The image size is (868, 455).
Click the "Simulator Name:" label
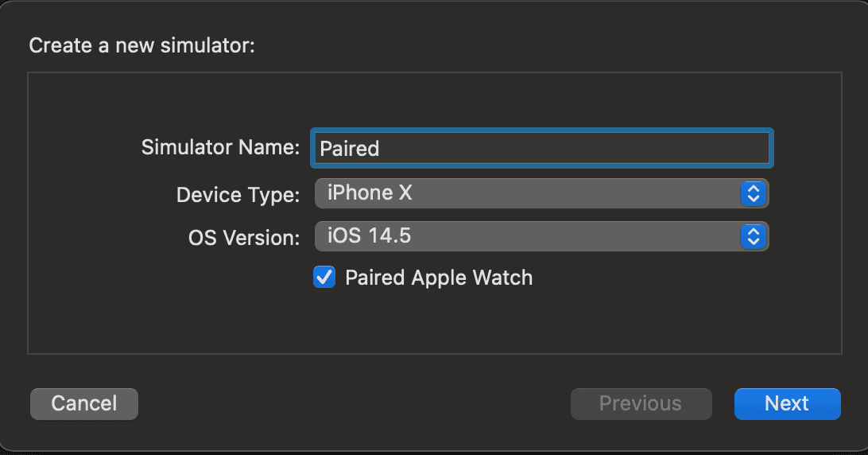(220, 147)
